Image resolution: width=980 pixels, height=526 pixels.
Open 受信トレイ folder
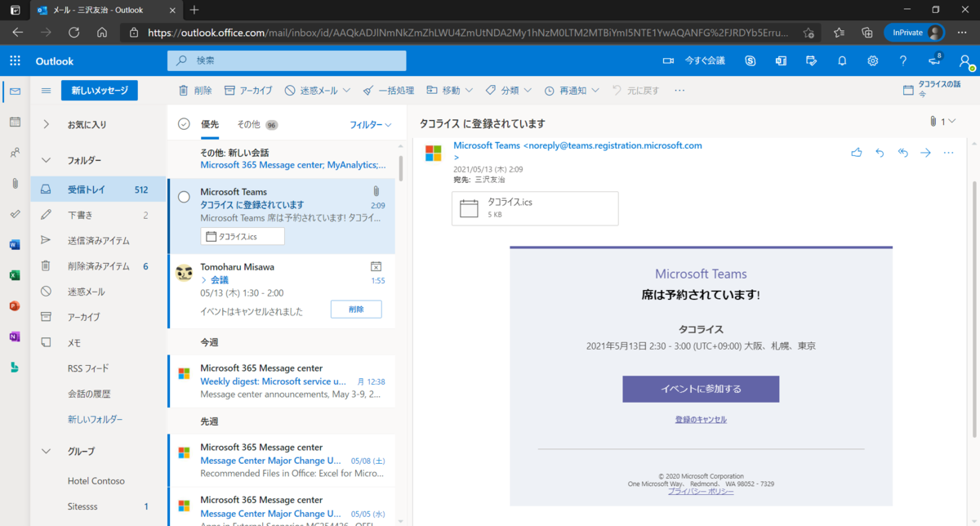point(98,189)
